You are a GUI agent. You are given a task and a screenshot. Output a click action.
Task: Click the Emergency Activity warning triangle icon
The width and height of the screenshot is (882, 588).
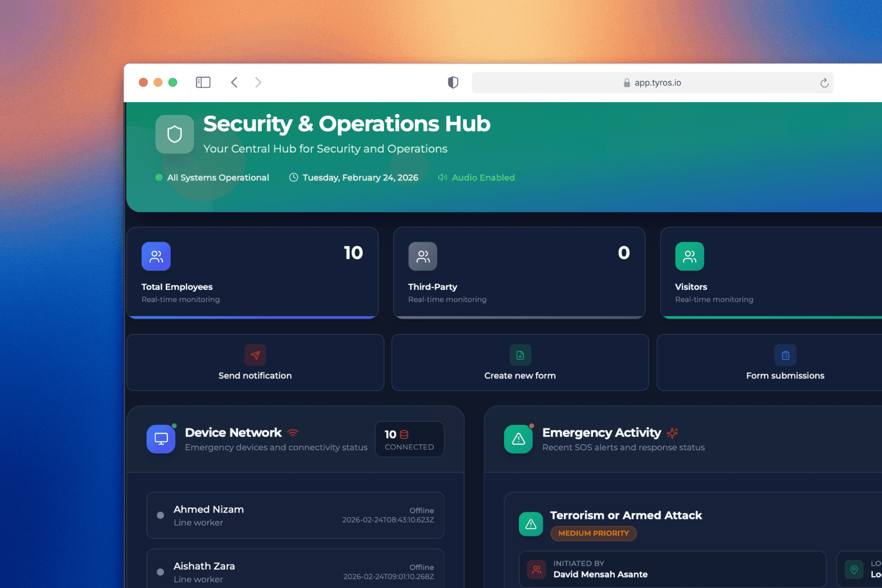coord(518,439)
